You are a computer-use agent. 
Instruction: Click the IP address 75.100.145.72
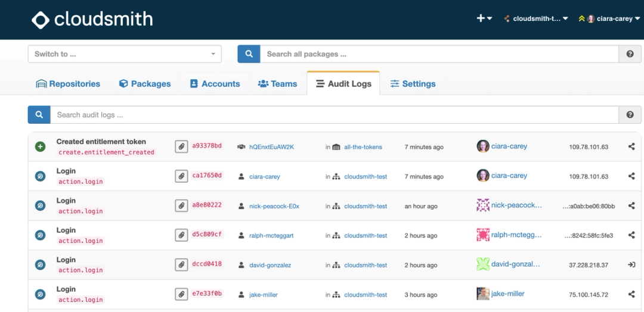(x=589, y=295)
